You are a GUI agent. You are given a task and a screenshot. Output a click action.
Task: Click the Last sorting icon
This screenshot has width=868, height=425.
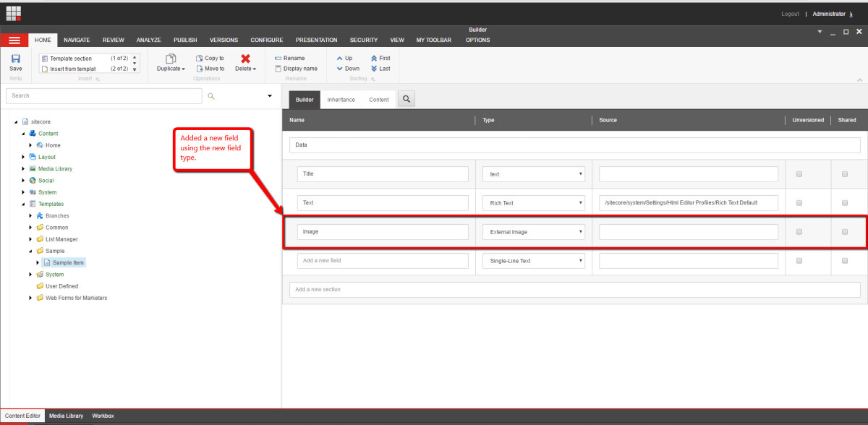[374, 69]
